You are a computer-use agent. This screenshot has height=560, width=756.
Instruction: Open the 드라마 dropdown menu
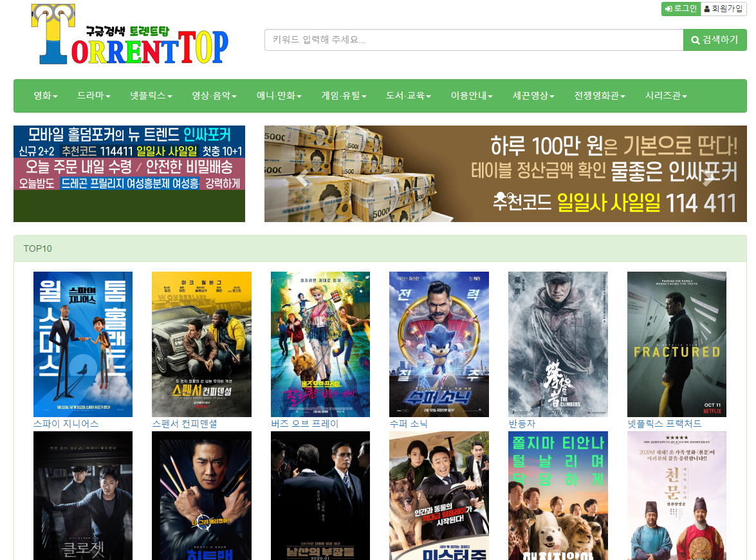[x=93, y=95]
